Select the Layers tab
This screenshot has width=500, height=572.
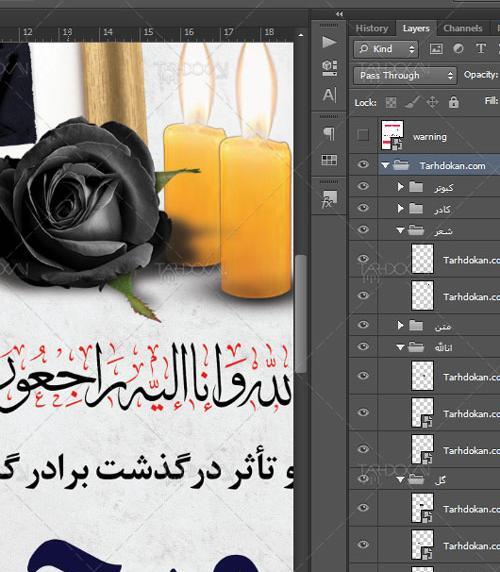(x=416, y=28)
